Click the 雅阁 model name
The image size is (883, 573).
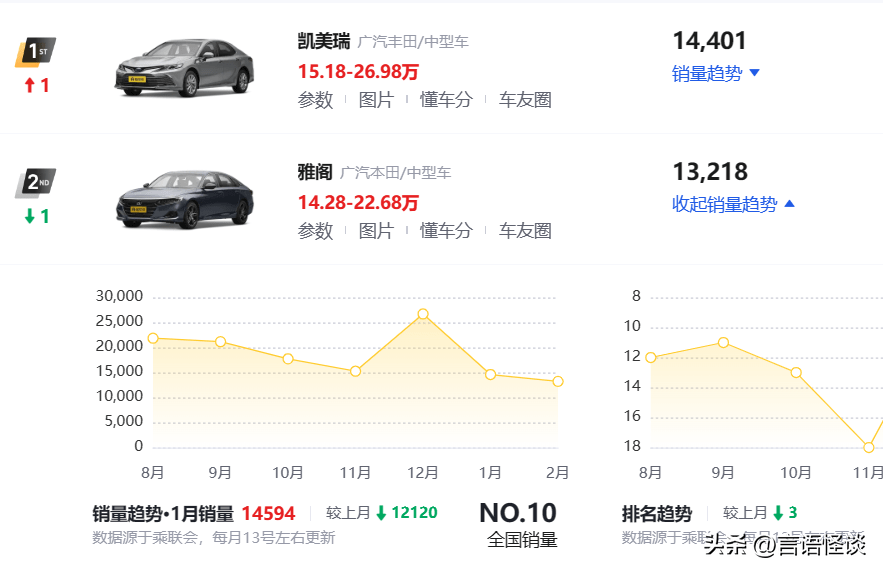315,172
